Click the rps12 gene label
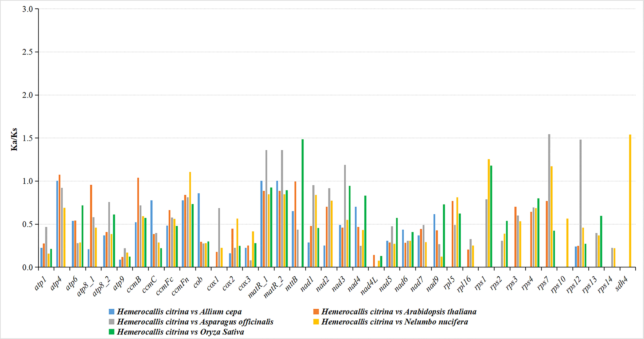The height and width of the screenshot is (339, 644). pos(574,285)
